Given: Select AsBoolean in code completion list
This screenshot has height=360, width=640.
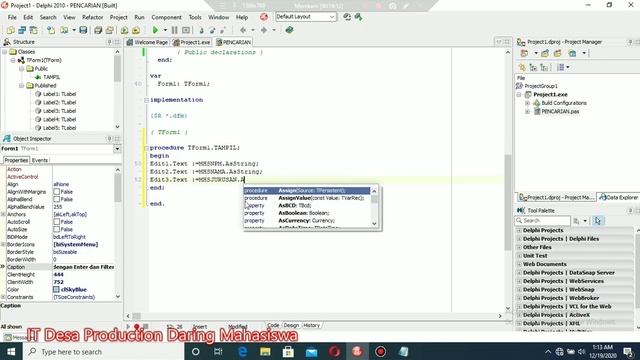Looking at the screenshot, I should click(307, 213).
